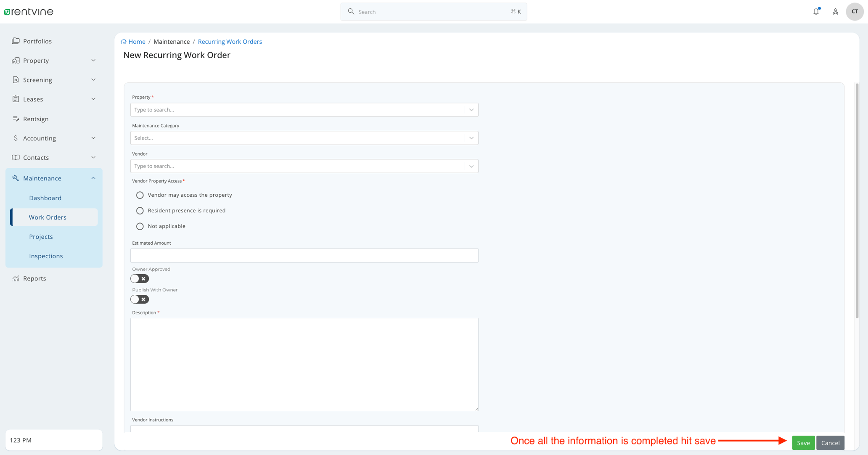868x455 pixels.
Task: Click inside the Estimated Amount field
Action: click(x=304, y=255)
